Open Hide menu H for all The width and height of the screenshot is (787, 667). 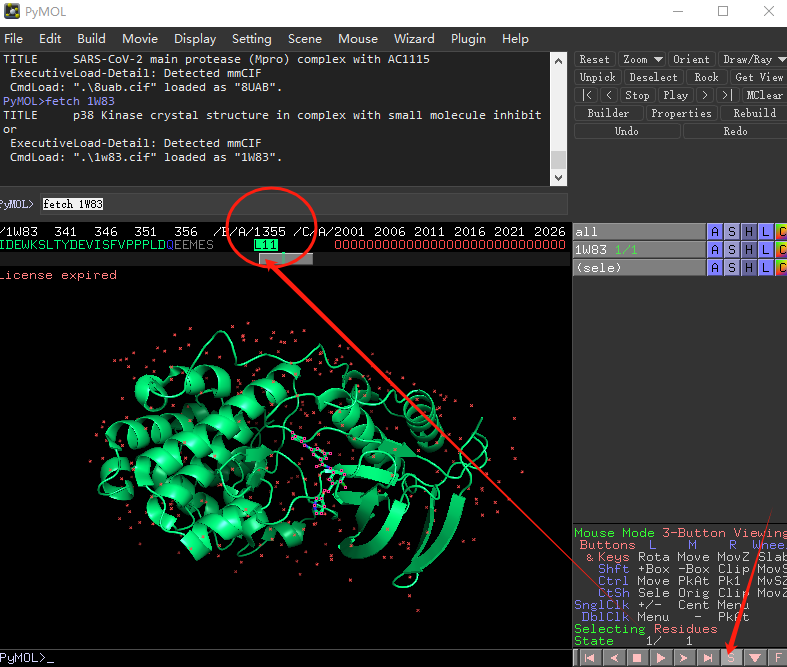click(x=748, y=232)
